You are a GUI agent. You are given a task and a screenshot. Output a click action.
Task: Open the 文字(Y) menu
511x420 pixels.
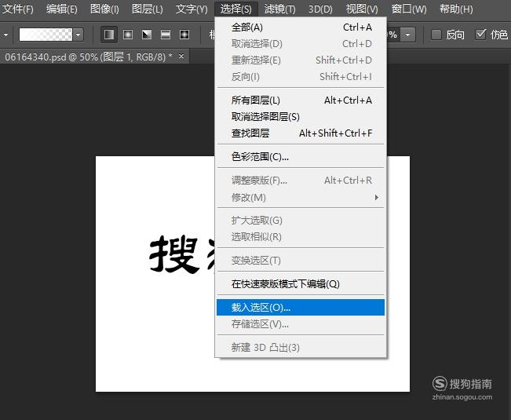192,9
